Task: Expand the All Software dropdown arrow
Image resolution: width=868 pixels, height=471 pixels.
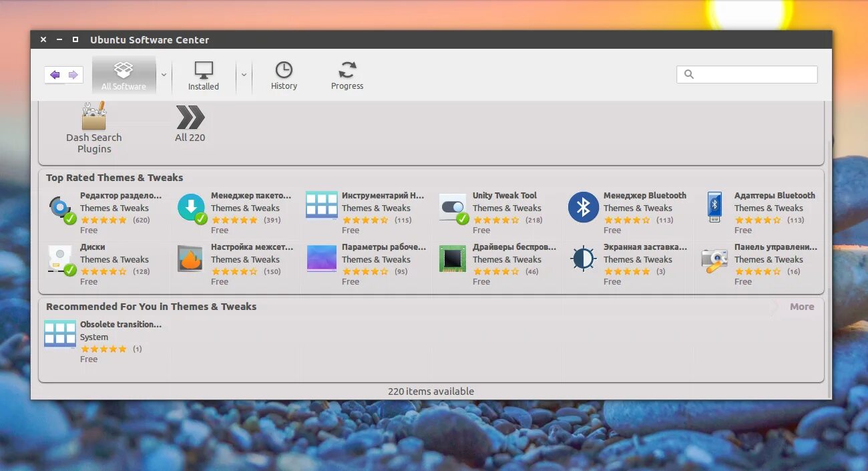Action: (x=164, y=75)
